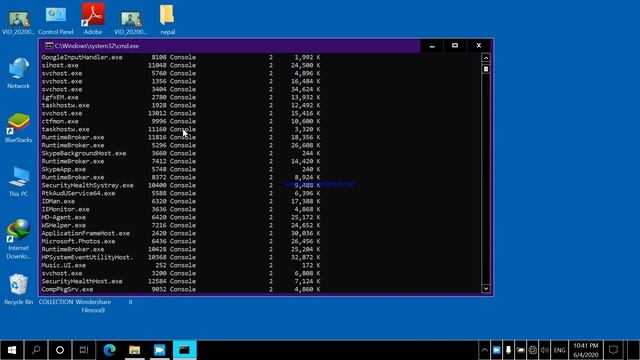Click the SecurityHealthSystray.exe process name

click(87, 185)
